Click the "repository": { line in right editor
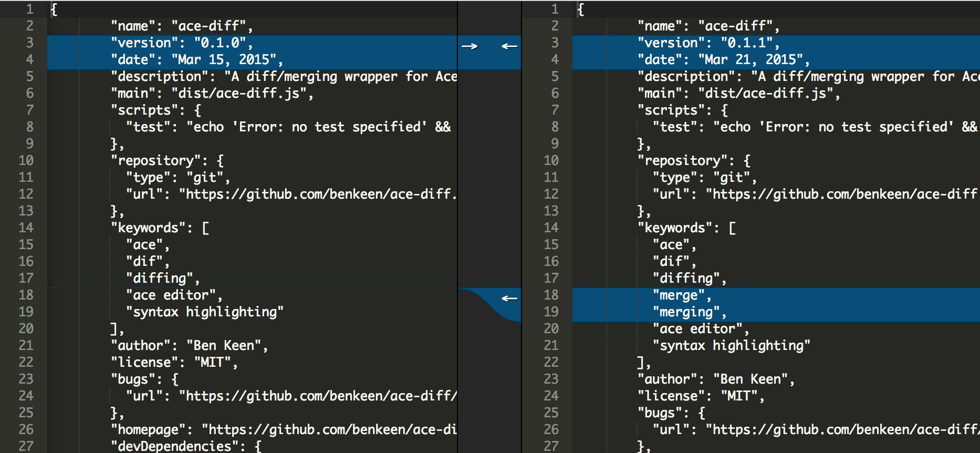 (694, 161)
